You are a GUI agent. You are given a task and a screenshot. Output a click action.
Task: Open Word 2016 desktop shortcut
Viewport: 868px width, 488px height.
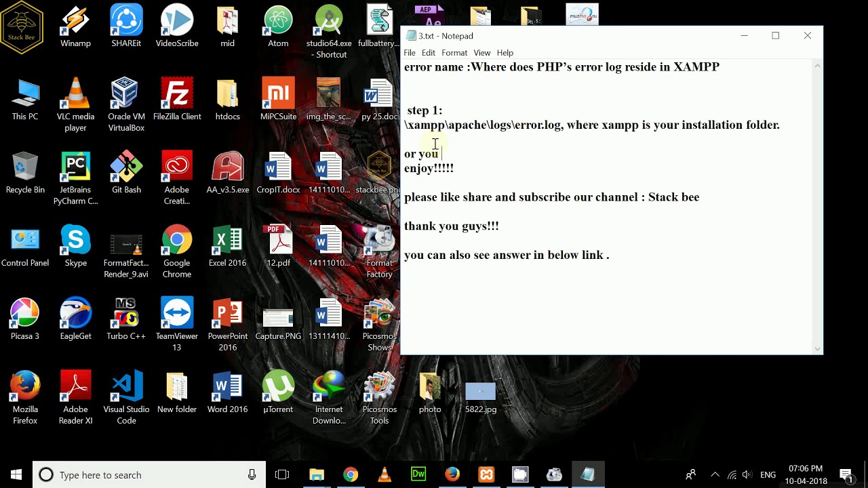227,392
